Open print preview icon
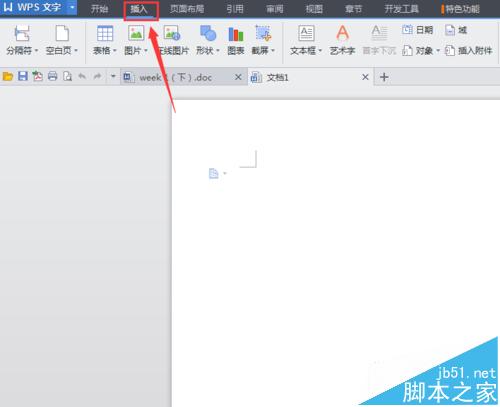 (x=68, y=76)
